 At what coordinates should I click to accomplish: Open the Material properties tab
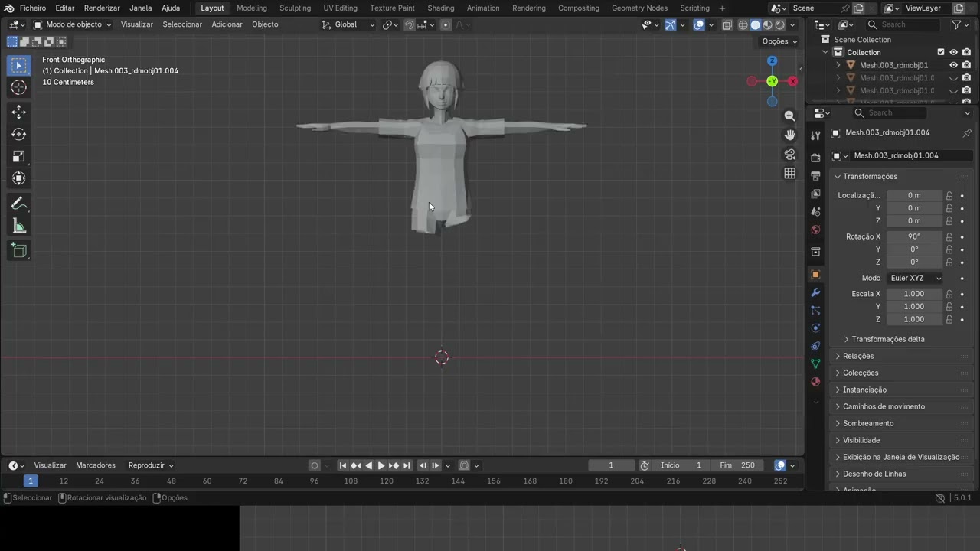[x=815, y=382]
